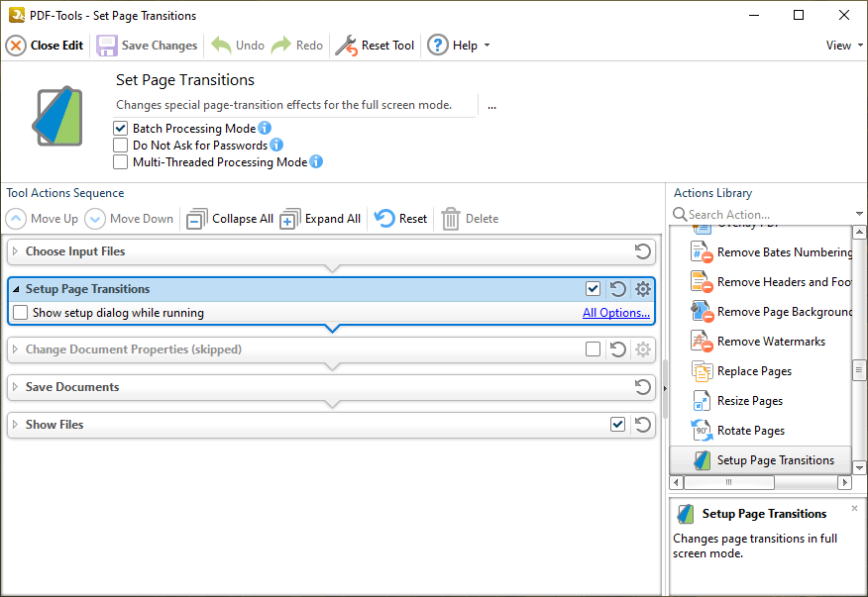Image resolution: width=868 pixels, height=597 pixels.
Task: Click the Search Action input field
Action: [x=763, y=215]
